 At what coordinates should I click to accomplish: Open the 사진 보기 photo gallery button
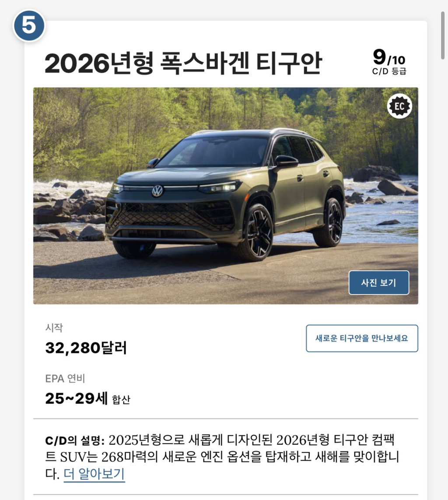click(x=379, y=282)
